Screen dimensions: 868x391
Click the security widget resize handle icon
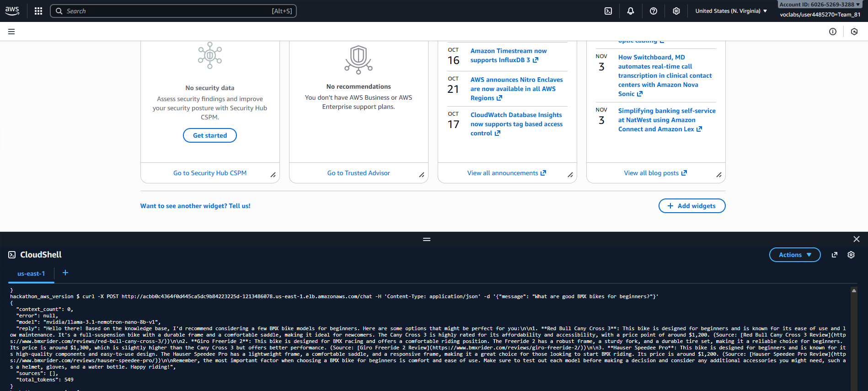[273, 175]
